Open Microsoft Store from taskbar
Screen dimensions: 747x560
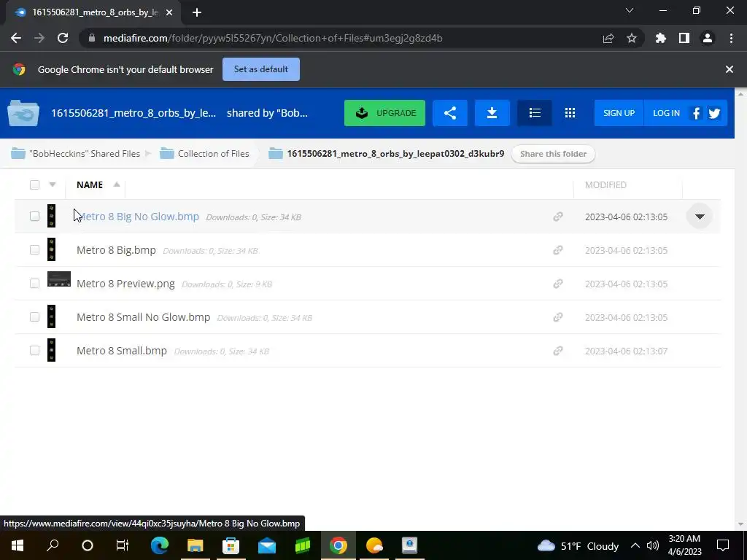click(x=231, y=545)
